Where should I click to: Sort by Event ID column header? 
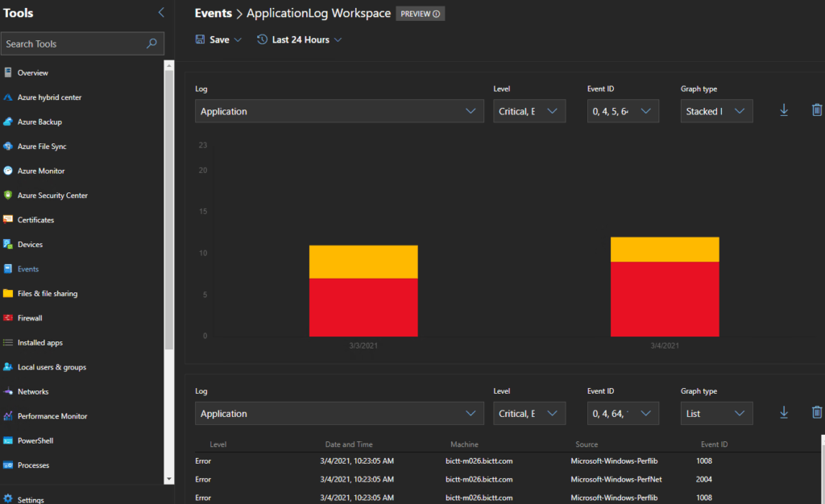(714, 444)
